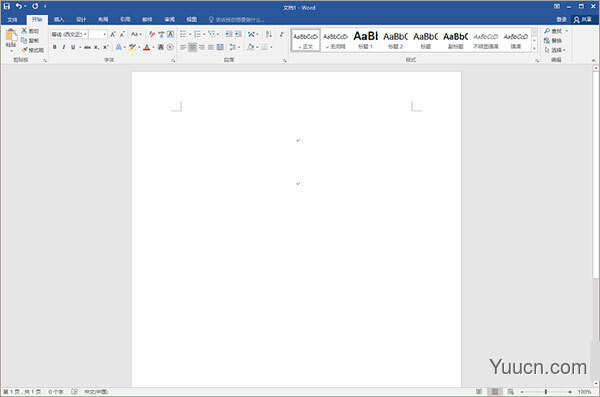Screen dimensions: 600x397
Task: Open the bullets list dropdown arrow
Action: (190, 34)
